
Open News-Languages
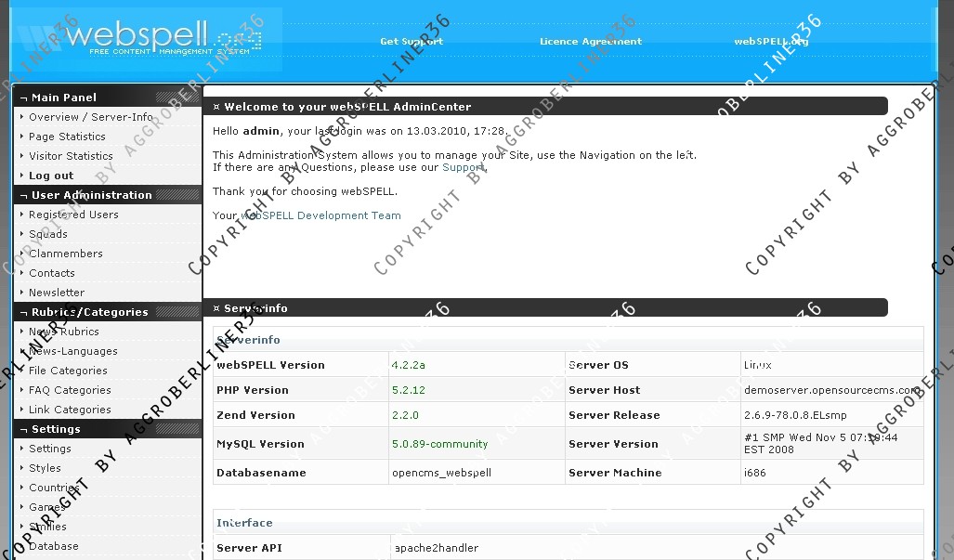73,351
